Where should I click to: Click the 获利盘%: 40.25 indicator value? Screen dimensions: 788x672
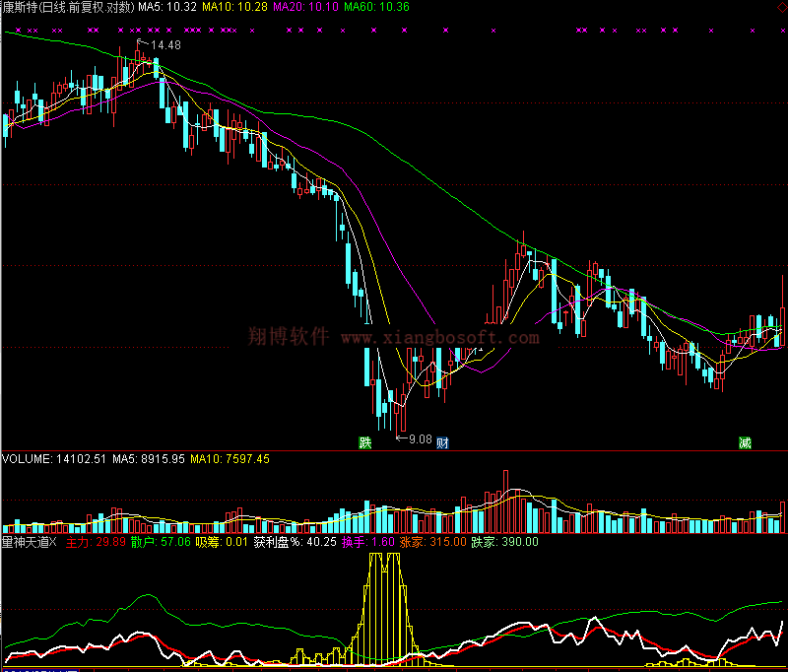(x=295, y=542)
